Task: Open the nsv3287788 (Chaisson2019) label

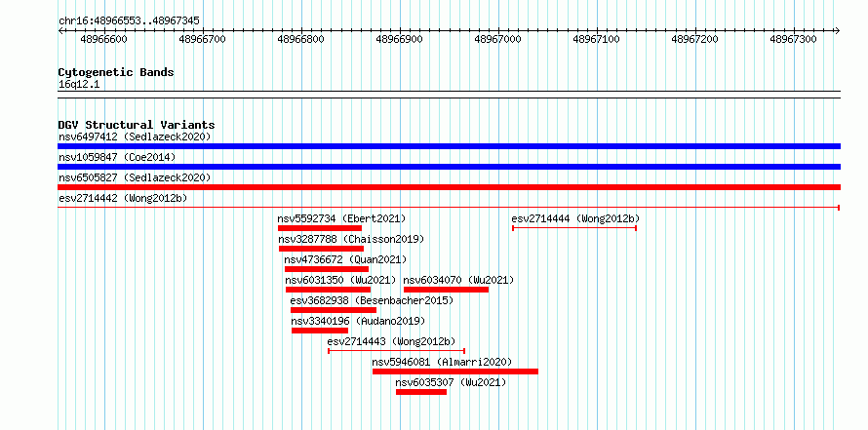Action: click(x=351, y=239)
